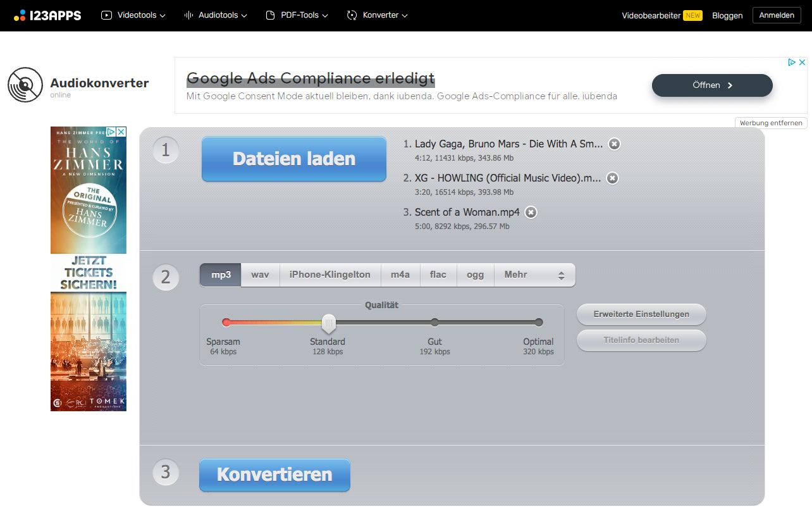Click the Sparsam 64 kbps label
This screenshot has width=812, height=515.
(x=223, y=346)
